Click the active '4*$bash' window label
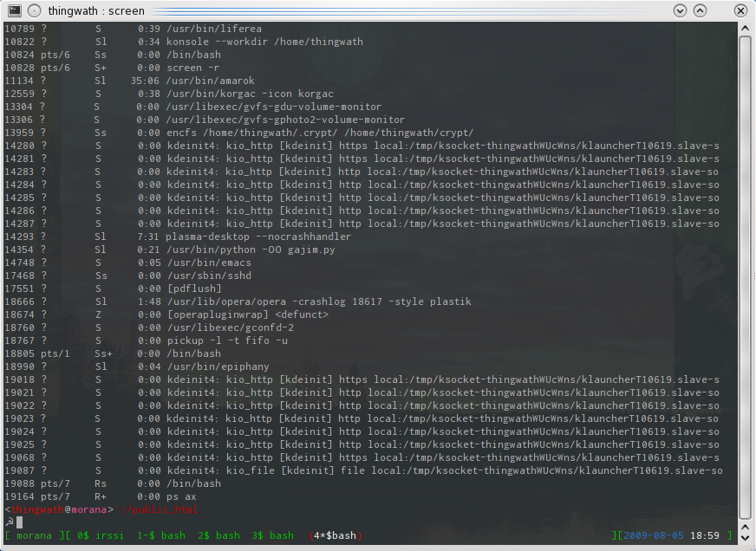The height and width of the screenshot is (551, 756). [x=335, y=535]
